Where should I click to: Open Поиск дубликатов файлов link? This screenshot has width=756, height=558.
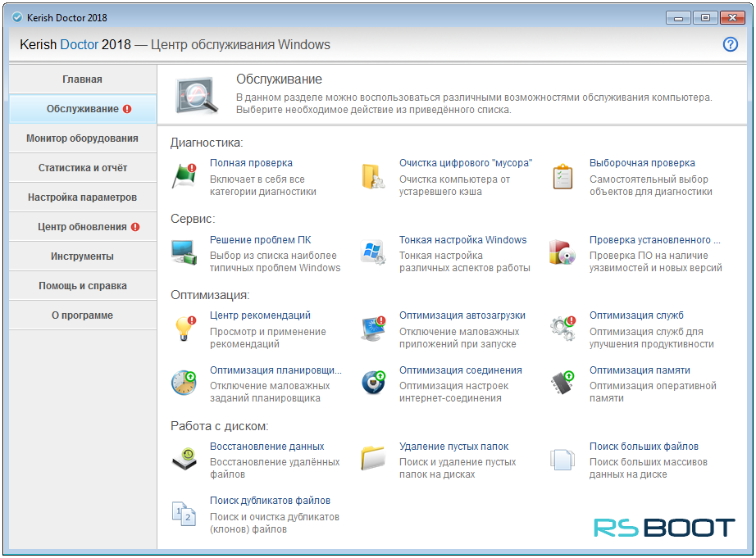point(270,500)
